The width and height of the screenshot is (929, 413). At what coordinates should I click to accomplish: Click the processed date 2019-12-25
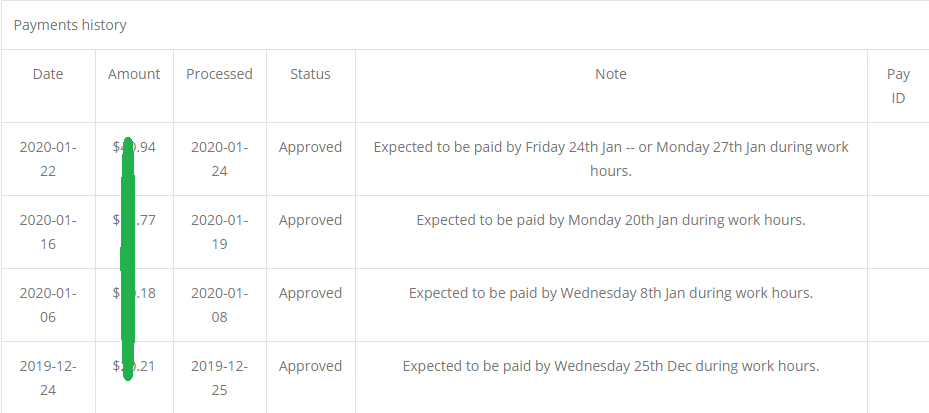point(219,378)
